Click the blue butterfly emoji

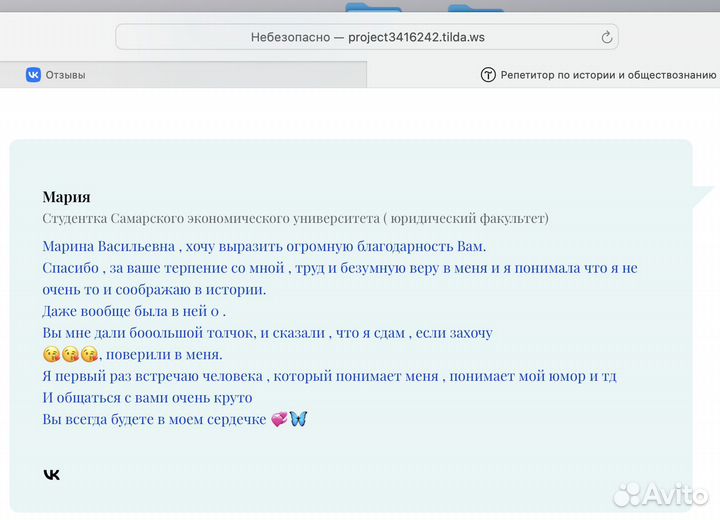[x=298, y=418]
